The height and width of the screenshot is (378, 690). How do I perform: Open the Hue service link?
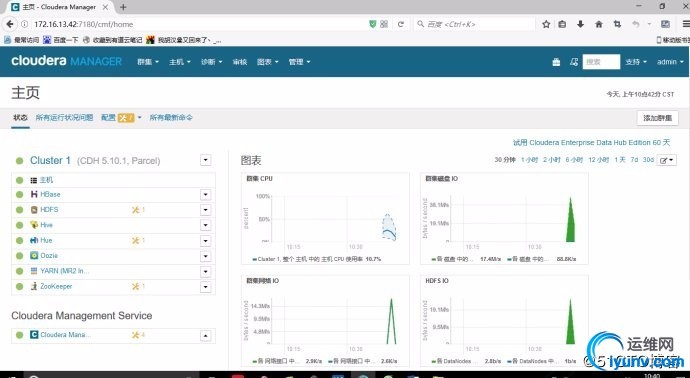point(46,241)
